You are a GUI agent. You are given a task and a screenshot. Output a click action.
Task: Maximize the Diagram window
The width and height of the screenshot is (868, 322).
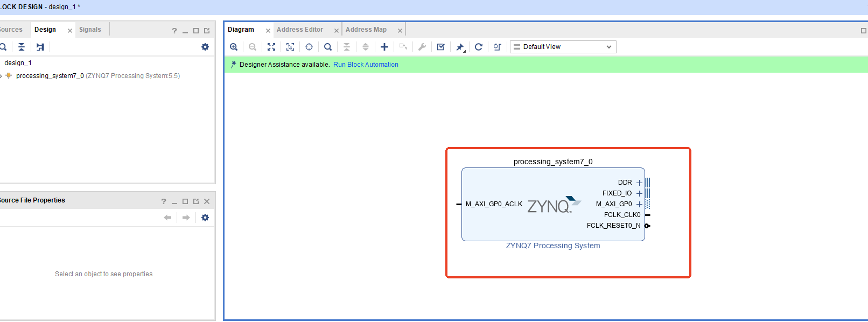pyautogui.click(x=864, y=31)
